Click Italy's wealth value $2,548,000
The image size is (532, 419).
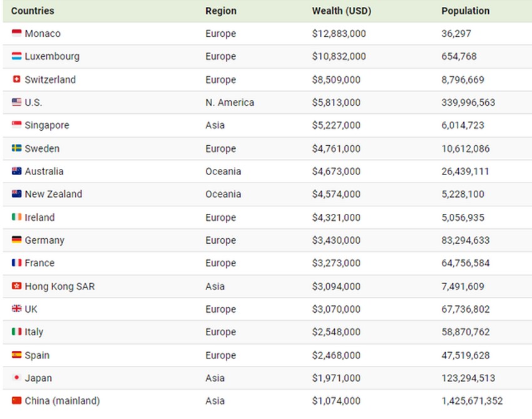click(x=336, y=332)
